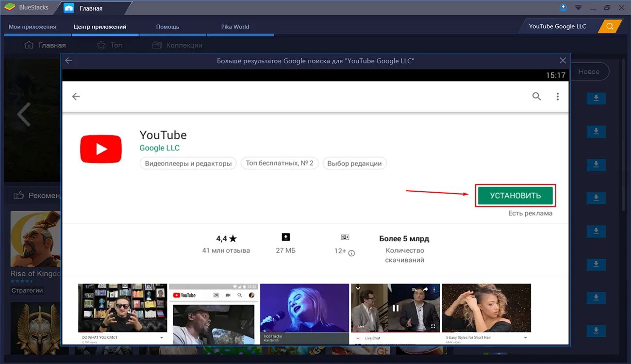This screenshot has width=631, height=364.
Task: Close the Google search results dialog
Action: [563, 61]
